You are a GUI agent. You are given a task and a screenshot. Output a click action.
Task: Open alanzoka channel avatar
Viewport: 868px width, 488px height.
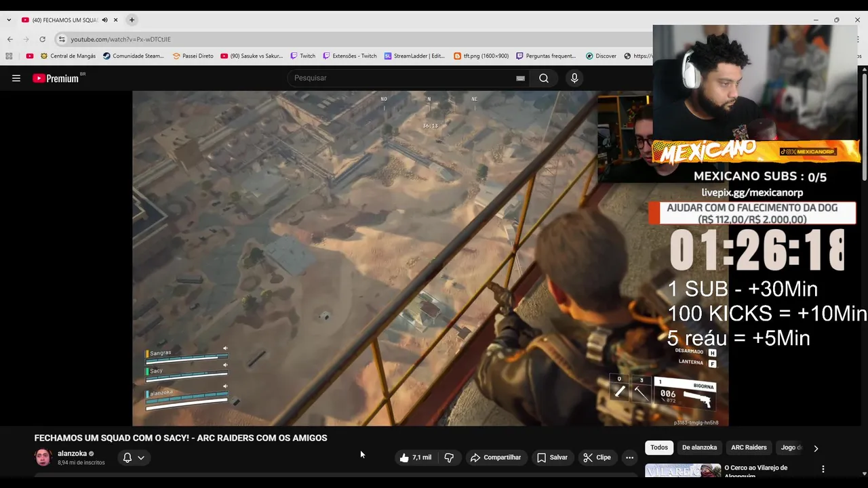(x=43, y=457)
